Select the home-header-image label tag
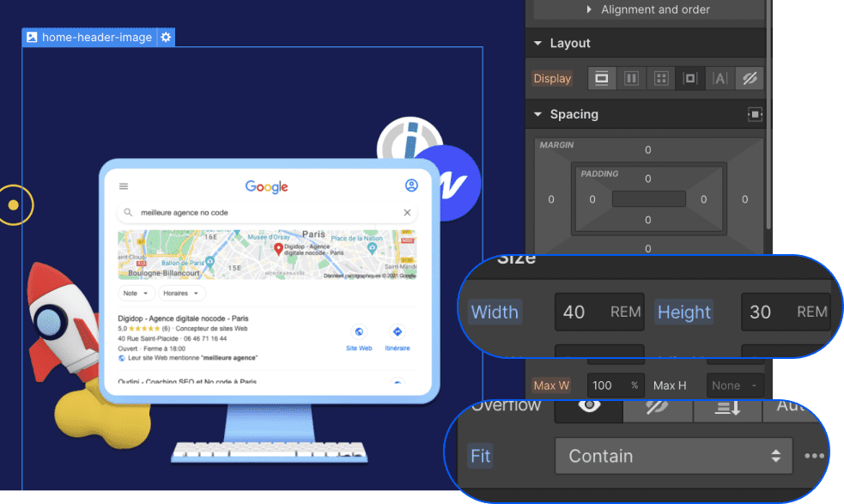844x504 pixels. [x=89, y=37]
